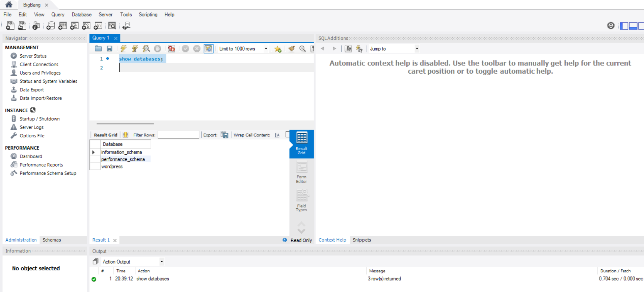Toggle Wrap Cell Content in results
This screenshot has width=644, height=292.
(277, 135)
